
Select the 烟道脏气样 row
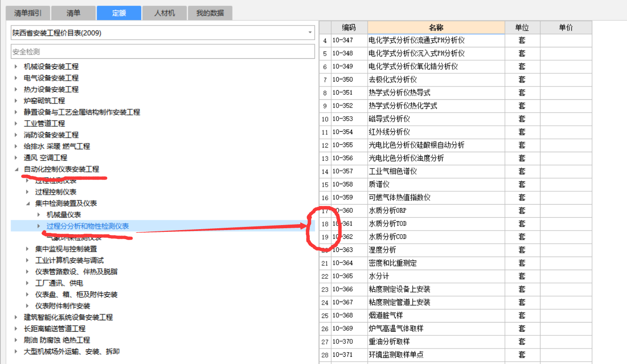(x=456, y=316)
